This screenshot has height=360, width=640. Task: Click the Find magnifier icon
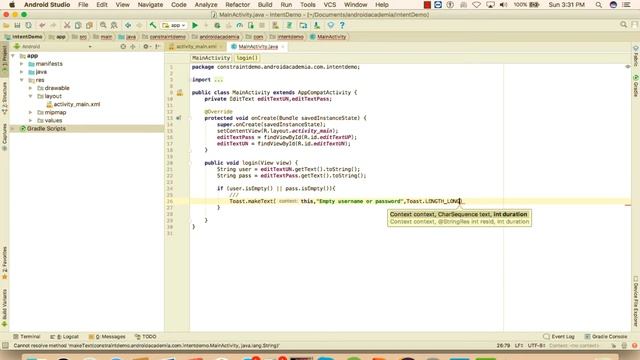click(x=103, y=25)
